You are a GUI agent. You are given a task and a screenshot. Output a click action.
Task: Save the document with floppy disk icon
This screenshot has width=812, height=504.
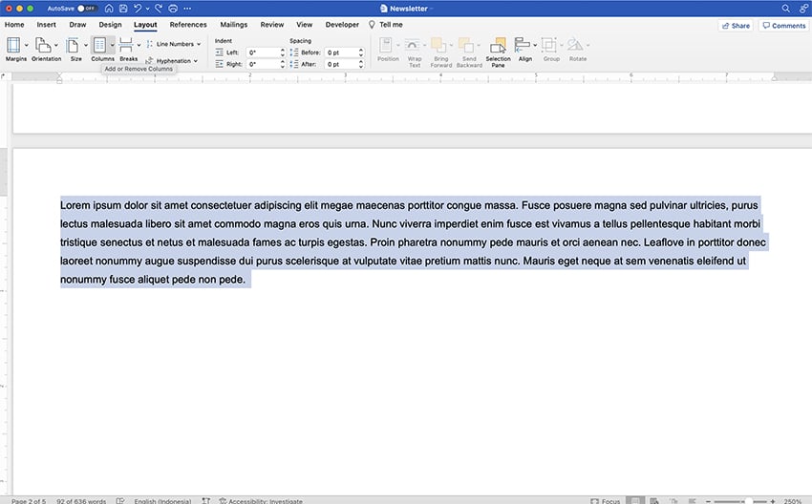tap(123, 9)
